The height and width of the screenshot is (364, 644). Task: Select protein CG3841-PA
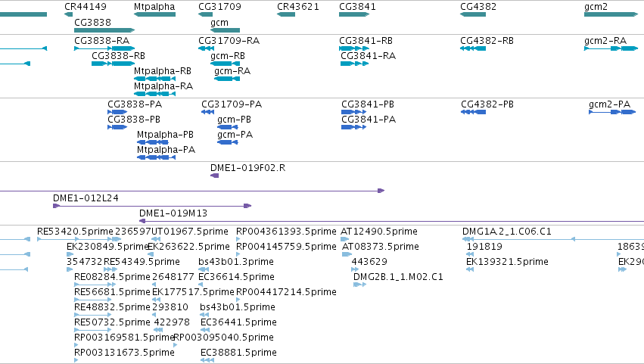(369, 120)
